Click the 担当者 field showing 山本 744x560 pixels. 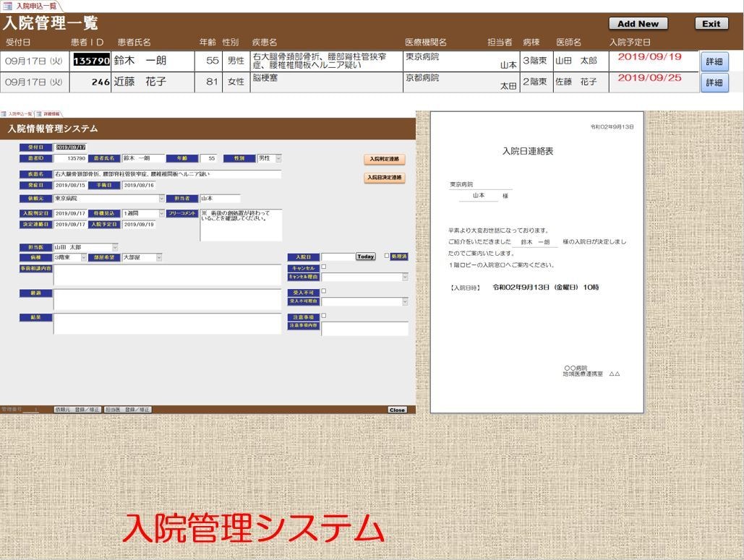[220, 199]
